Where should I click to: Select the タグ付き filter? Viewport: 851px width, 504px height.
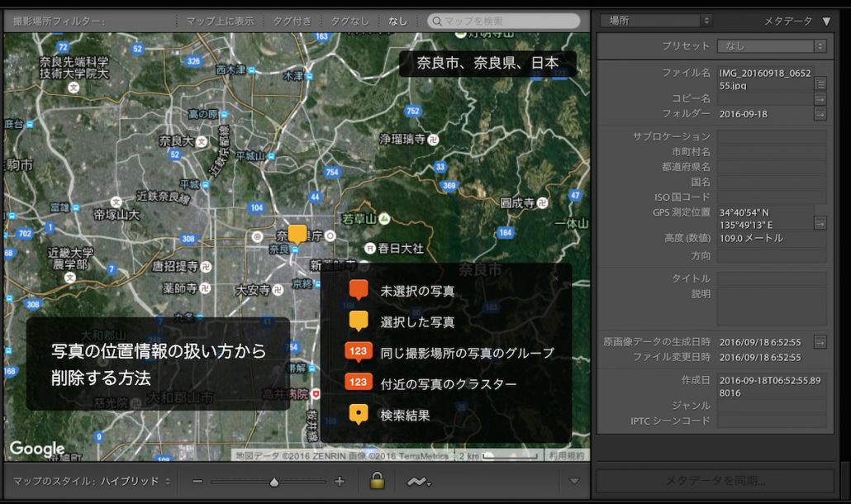pyautogui.click(x=292, y=21)
